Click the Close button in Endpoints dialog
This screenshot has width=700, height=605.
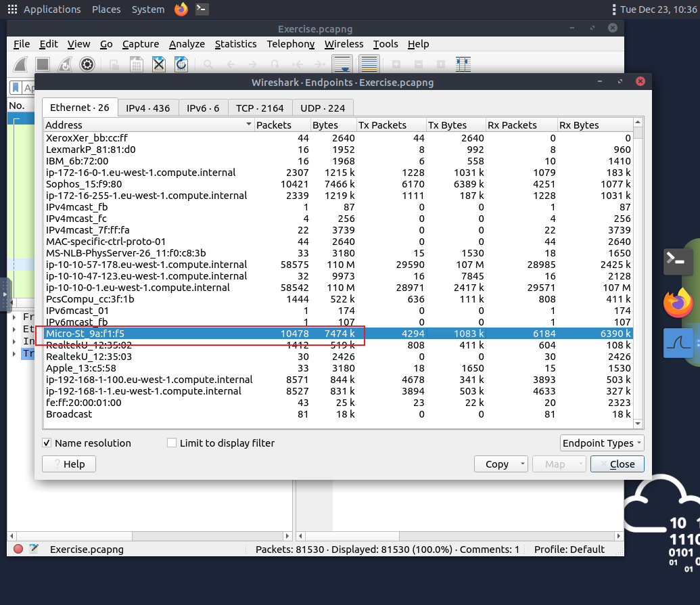[617, 464]
